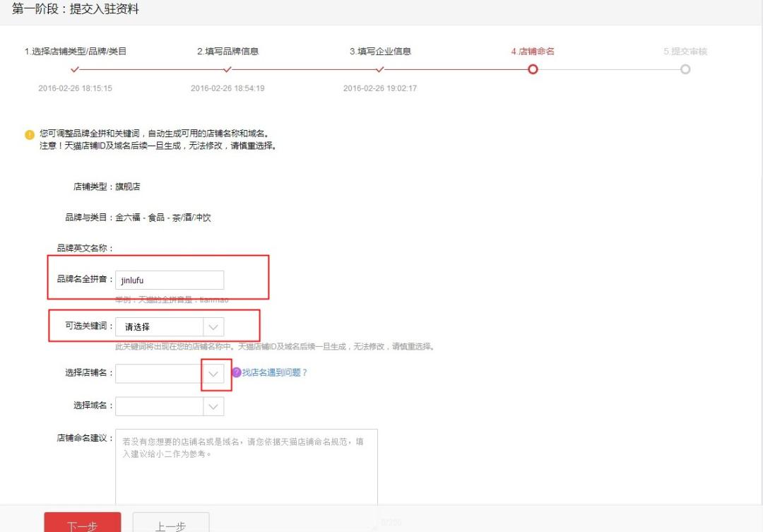Click the red 下一步 button
This screenshot has height=532, width=763.
[82, 524]
